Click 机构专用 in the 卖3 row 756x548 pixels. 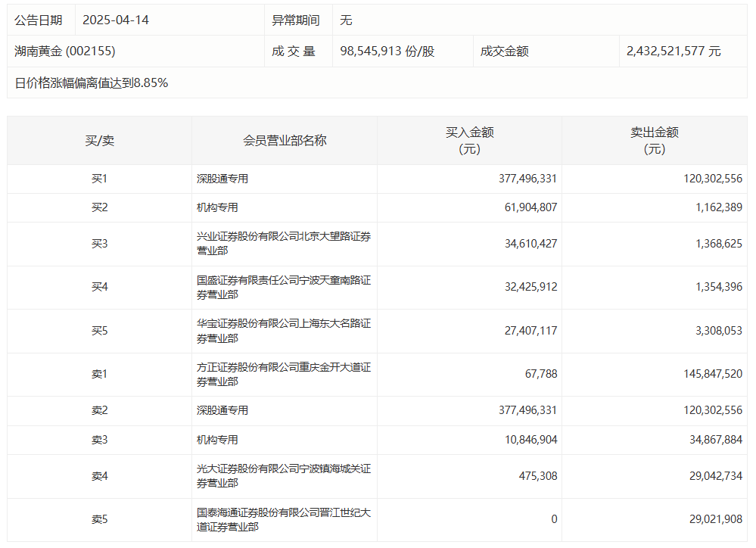[x=217, y=440]
